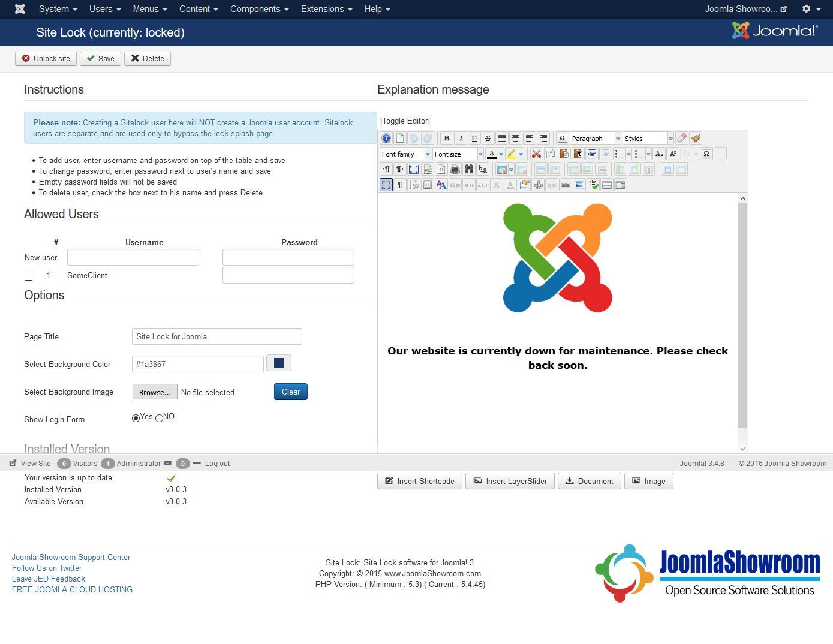Viewport: 833px width, 644px height.
Task: Click the scissors Cut icon
Action: click(536, 154)
